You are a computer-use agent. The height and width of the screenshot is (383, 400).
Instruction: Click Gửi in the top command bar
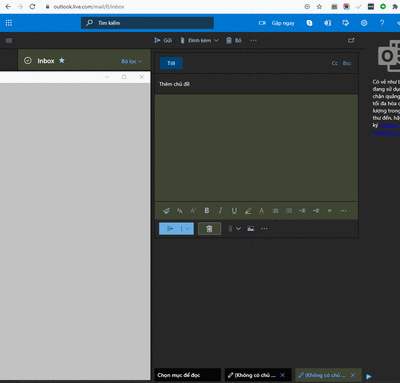pos(163,40)
